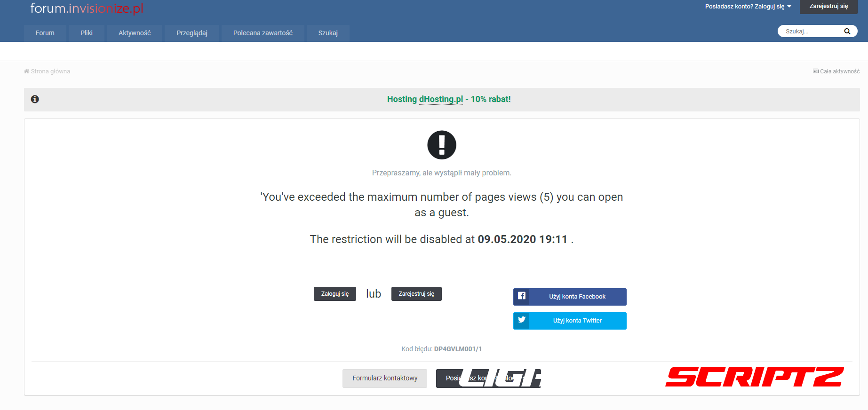Click the Twitter bird icon

click(522, 320)
